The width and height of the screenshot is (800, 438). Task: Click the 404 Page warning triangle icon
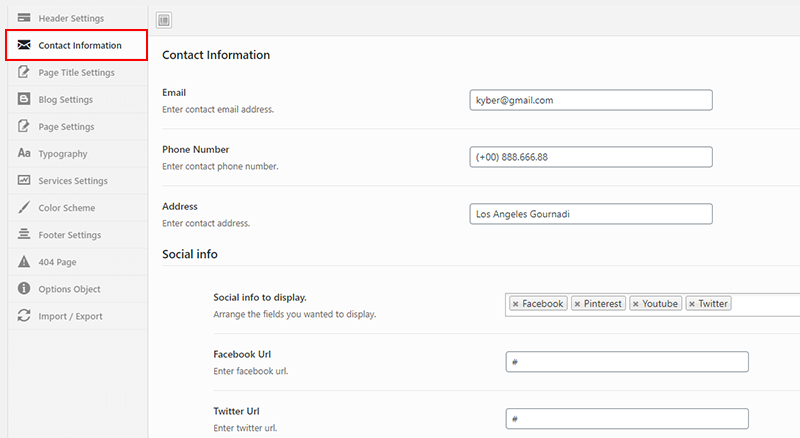(24, 261)
